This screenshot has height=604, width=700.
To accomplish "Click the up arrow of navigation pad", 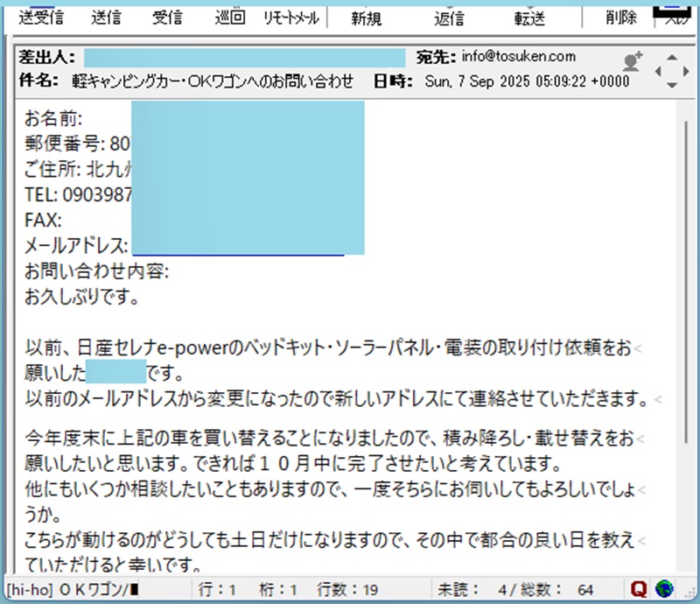I will tap(672, 56).
